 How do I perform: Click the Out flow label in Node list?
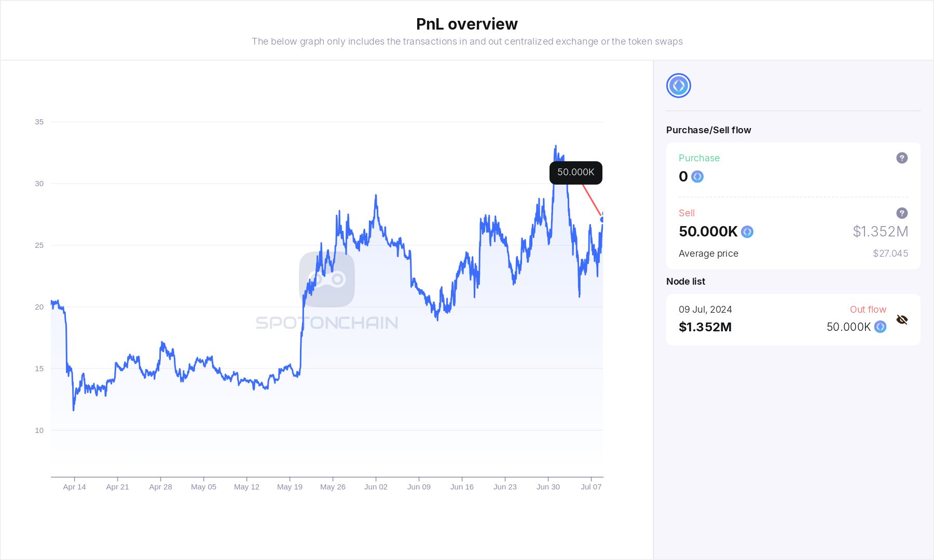pos(868,309)
